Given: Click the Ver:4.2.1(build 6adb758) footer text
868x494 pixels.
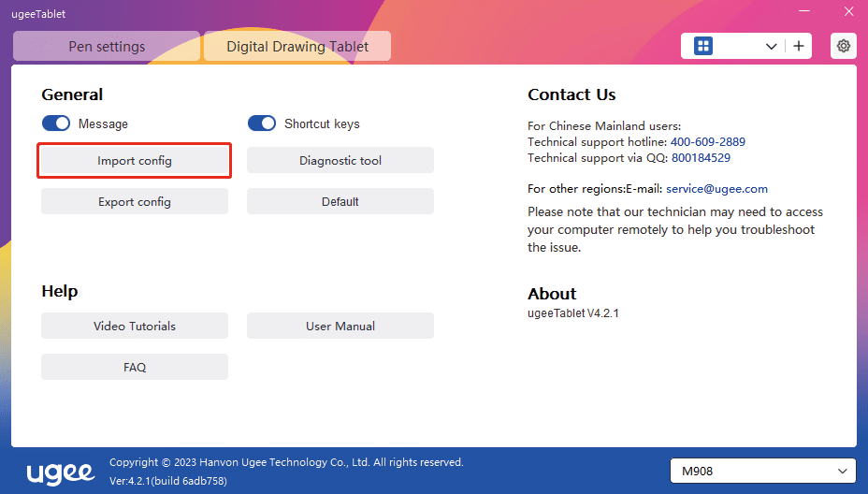Looking at the screenshot, I should pos(168,481).
